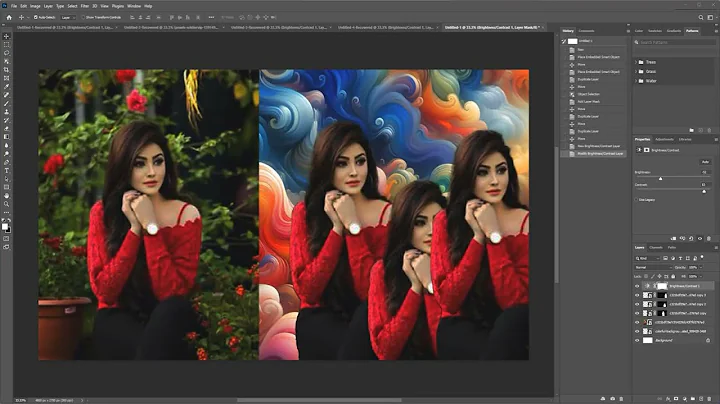Click the Brightness slider handle
Viewport: 720px width, 404px height.
(660, 179)
